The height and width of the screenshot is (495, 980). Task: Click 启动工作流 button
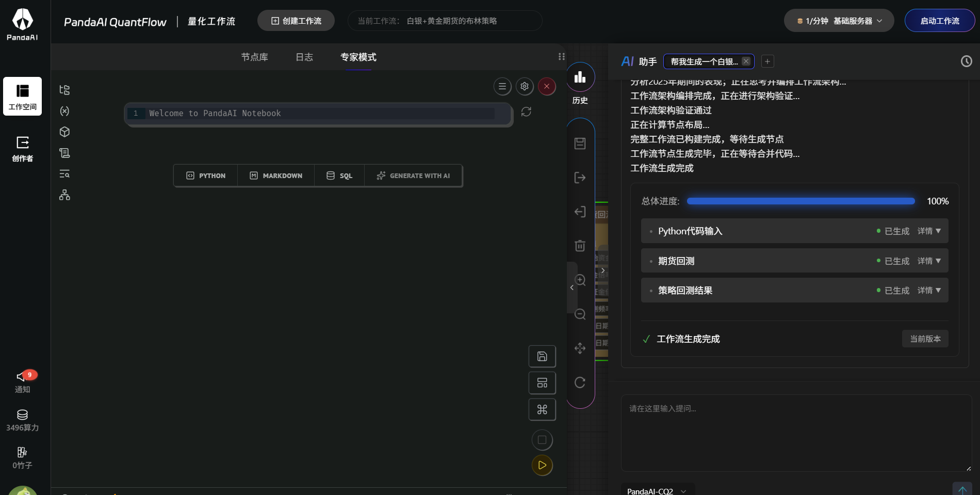tap(940, 21)
